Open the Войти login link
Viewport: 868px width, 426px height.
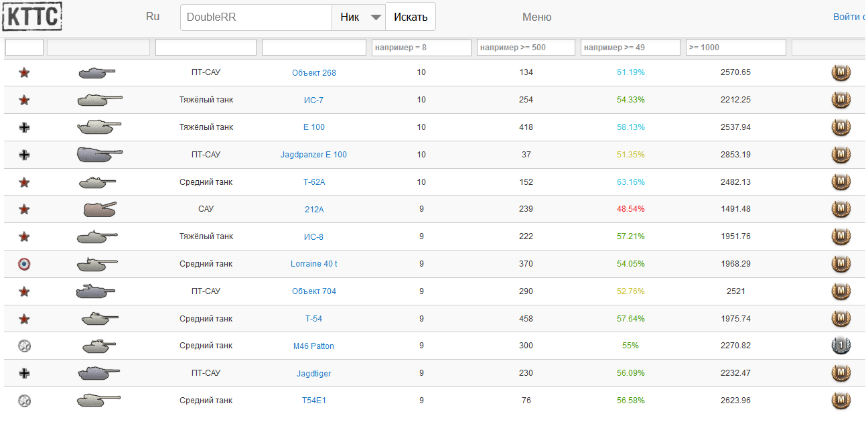click(849, 17)
